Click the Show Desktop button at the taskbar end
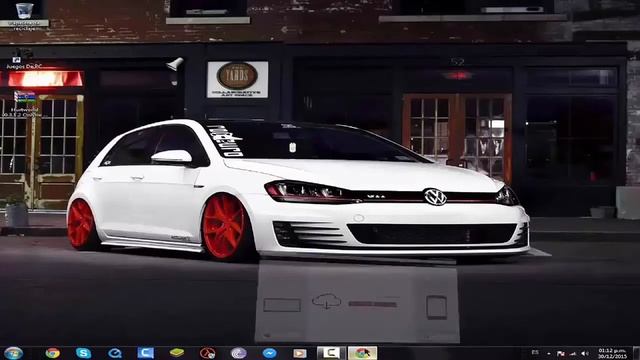The width and height of the screenshot is (640, 360). tap(636, 353)
